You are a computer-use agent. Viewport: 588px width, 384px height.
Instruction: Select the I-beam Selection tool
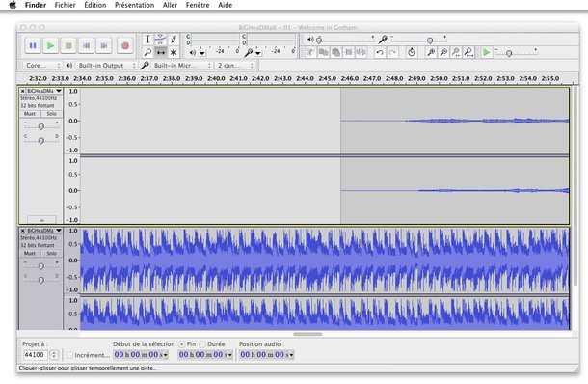click(x=147, y=39)
